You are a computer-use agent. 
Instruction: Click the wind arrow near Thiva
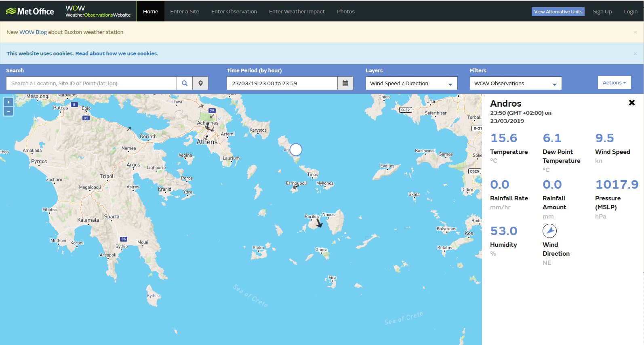[x=201, y=106]
